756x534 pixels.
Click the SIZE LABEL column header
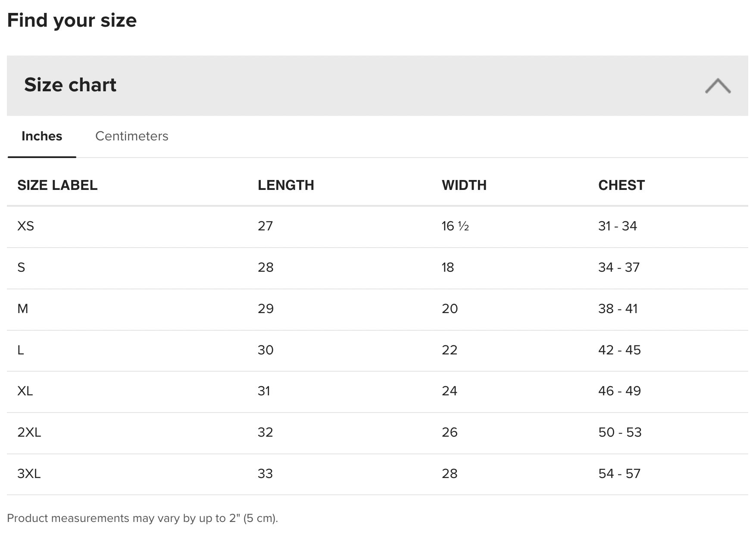point(57,185)
